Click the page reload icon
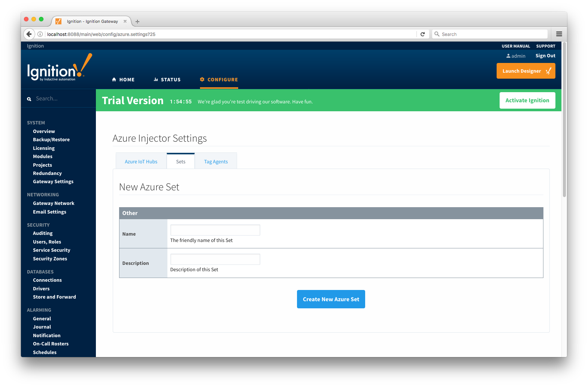The height and width of the screenshot is (387, 588). tap(422, 34)
